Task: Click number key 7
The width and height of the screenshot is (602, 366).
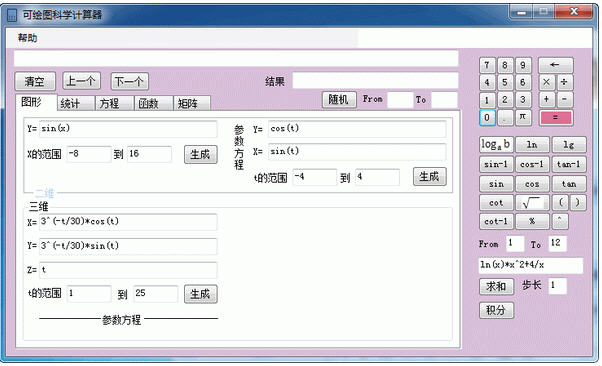Action: [x=487, y=65]
